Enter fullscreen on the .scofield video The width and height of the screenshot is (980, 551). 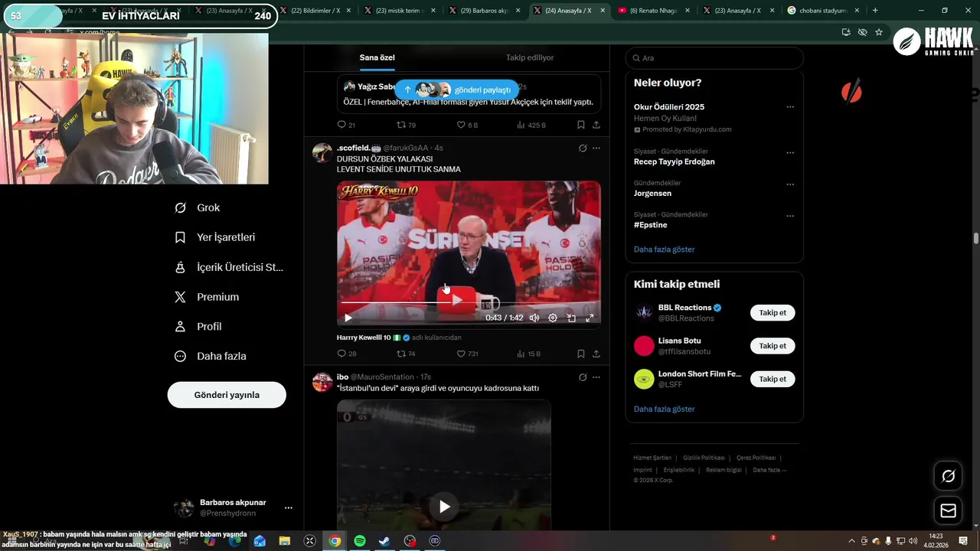[590, 318]
